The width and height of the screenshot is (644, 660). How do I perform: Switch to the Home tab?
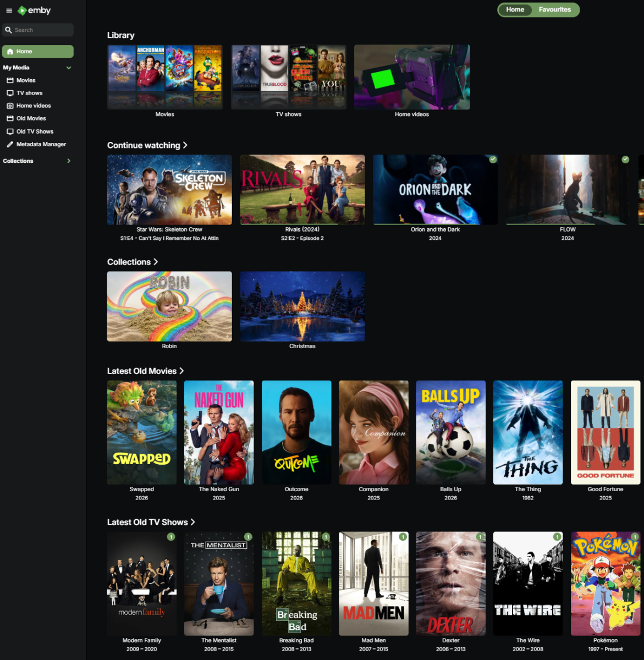pyautogui.click(x=515, y=9)
